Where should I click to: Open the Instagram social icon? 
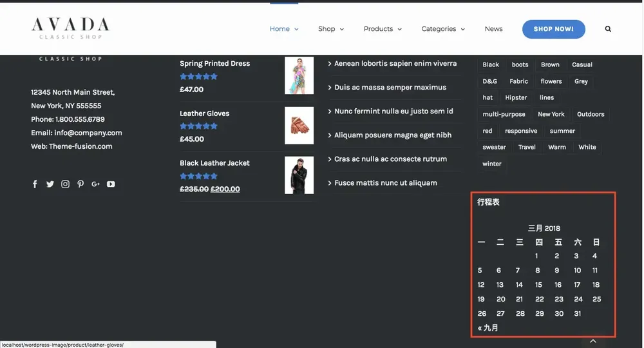coord(65,184)
